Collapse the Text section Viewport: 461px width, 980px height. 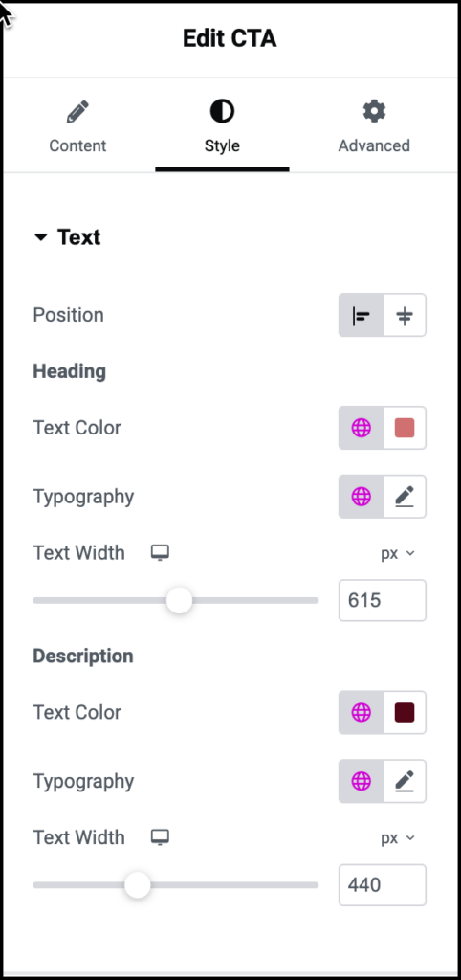pos(67,237)
